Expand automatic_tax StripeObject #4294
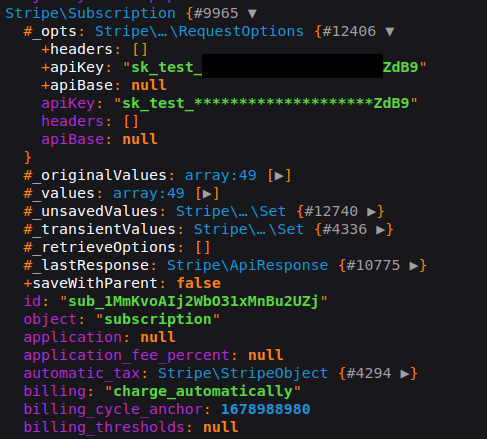Image resolution: width=487 pixels, height=439 pixels. 405,374
